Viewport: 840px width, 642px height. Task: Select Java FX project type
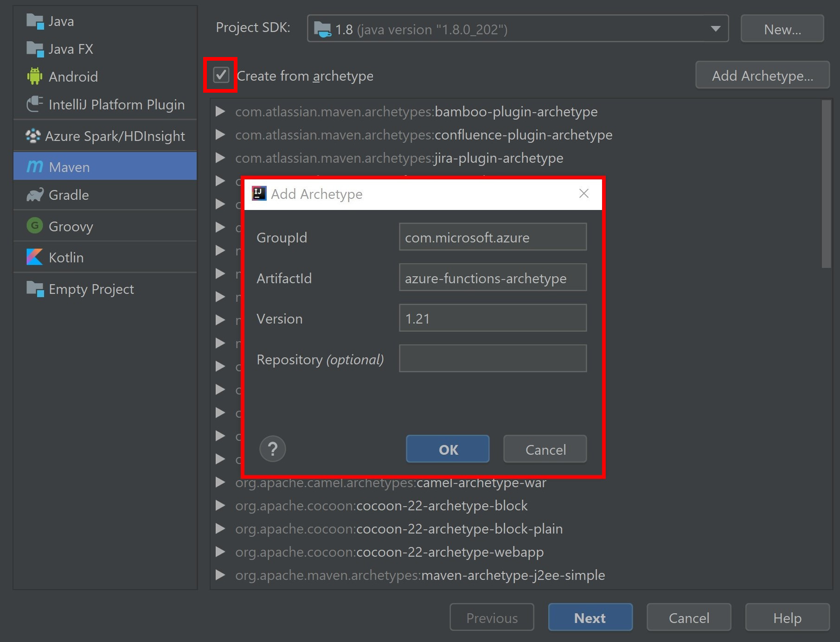click(x=105, y=49)
